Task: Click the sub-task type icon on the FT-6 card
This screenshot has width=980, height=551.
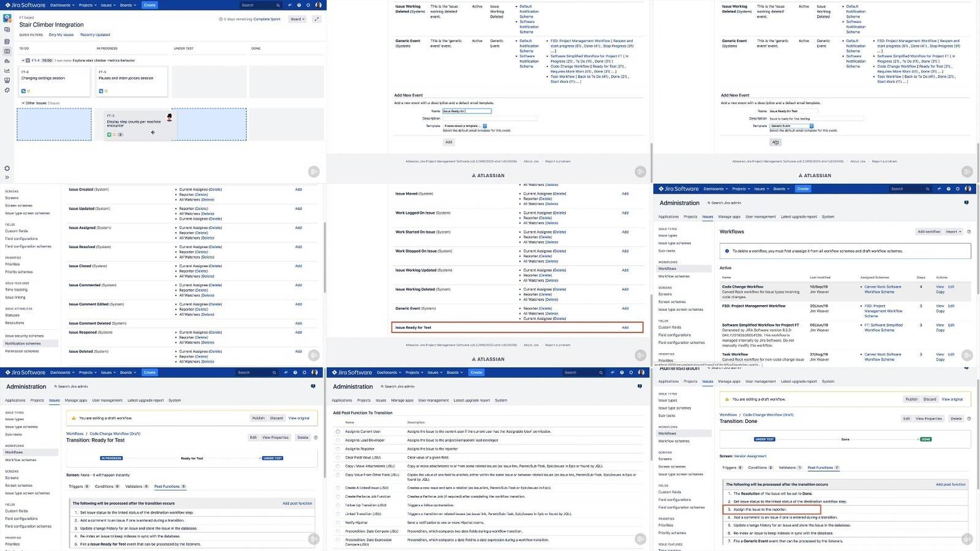Action: 23,91
